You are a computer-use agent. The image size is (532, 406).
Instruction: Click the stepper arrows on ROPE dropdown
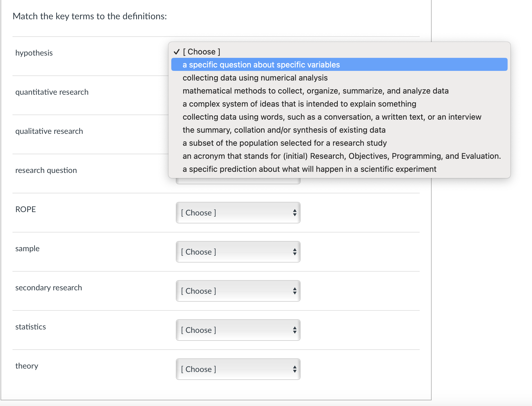295,213
